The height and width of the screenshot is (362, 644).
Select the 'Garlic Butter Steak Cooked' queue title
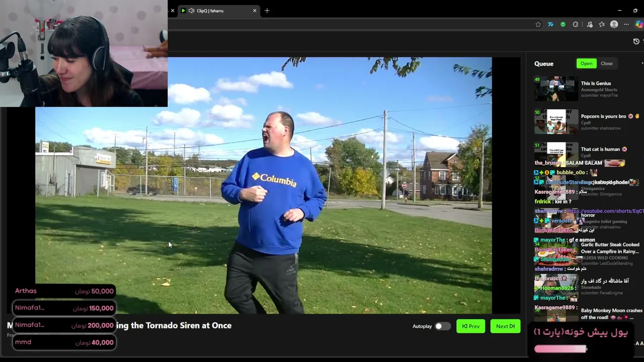(x=610, y=248)
